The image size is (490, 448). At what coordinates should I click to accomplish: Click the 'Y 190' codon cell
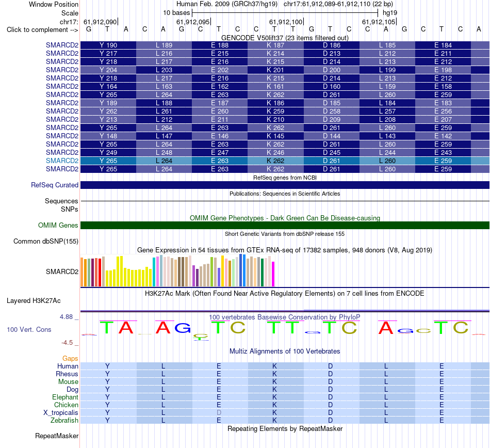pos(108,45)
